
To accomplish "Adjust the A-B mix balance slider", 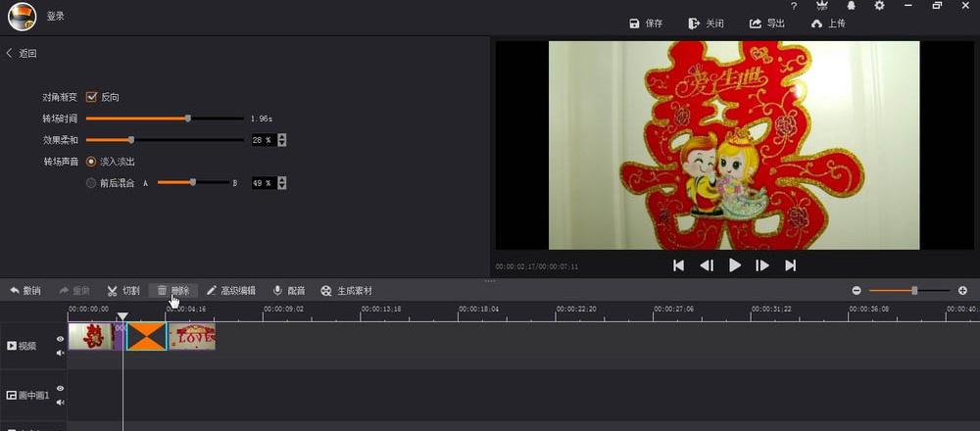I will [x=193, y=182].
